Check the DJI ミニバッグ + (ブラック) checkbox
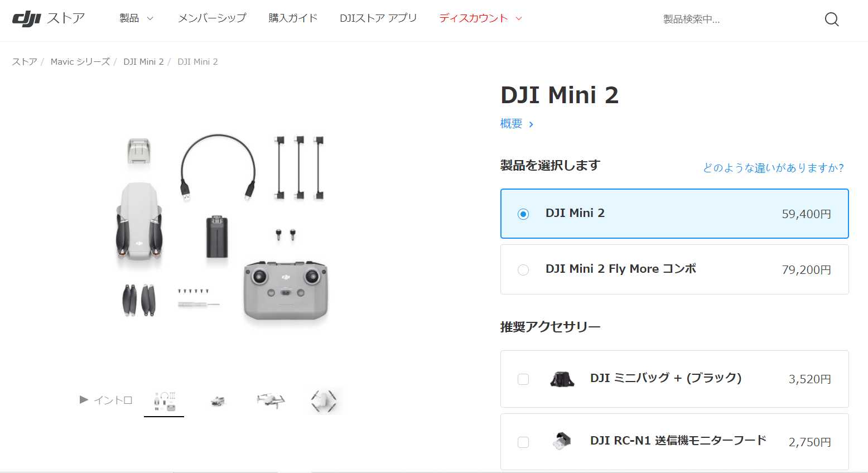 (523, 379)
